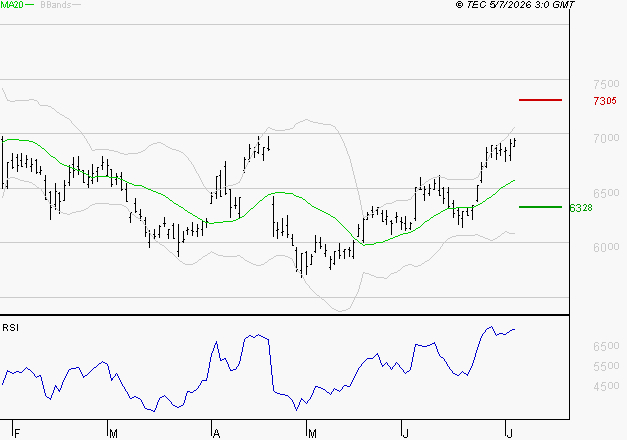The image size is (627, 440).
Task: Click the BBands legend label
Action: pos(56,5)
